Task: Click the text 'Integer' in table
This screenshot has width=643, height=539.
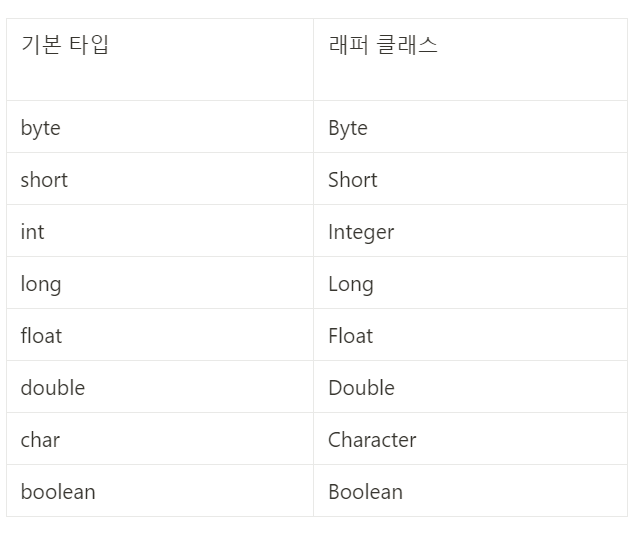Action: 361,233
